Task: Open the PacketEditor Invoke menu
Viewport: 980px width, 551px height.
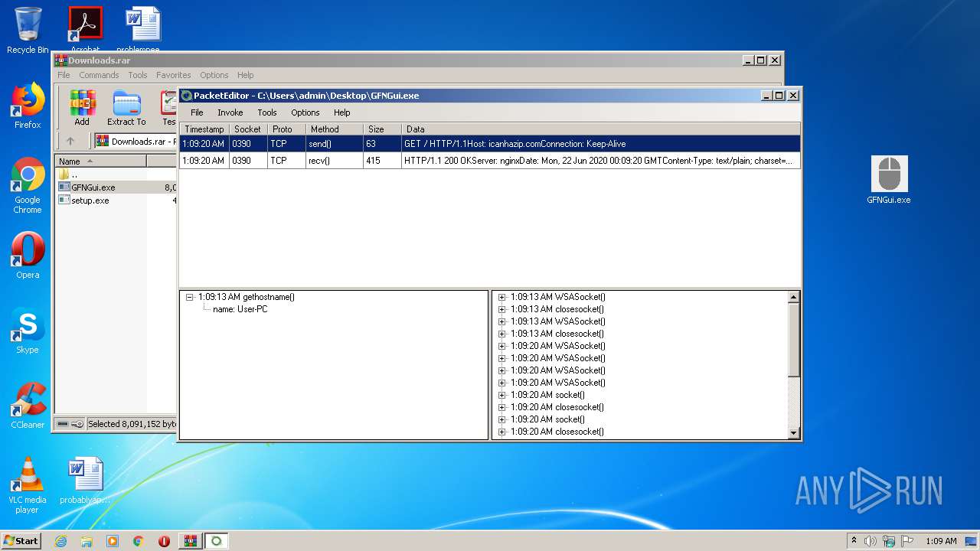Action: pos(230,112)
